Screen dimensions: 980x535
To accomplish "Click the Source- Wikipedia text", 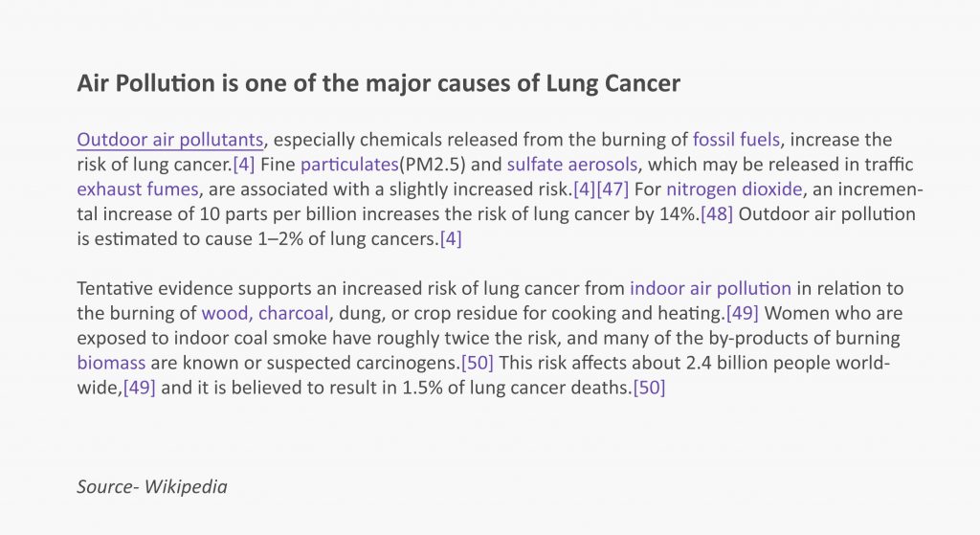I will point(152,486).
